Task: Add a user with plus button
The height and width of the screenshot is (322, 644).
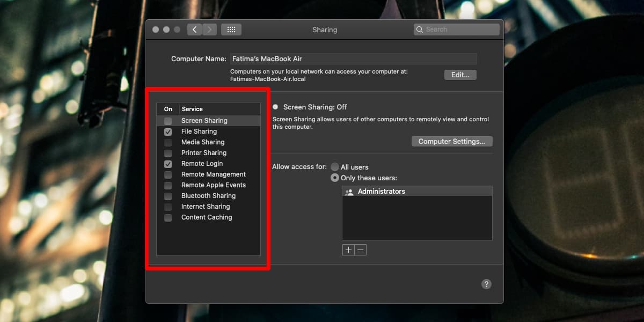Action: tap(348, 250)
